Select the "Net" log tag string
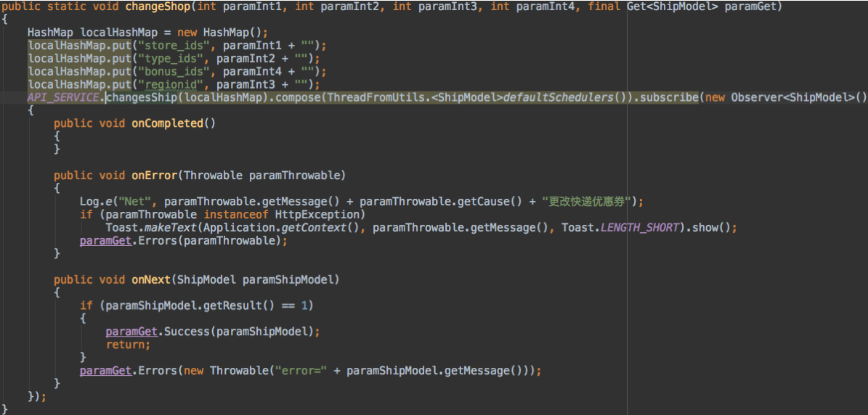 pos(134,202)
